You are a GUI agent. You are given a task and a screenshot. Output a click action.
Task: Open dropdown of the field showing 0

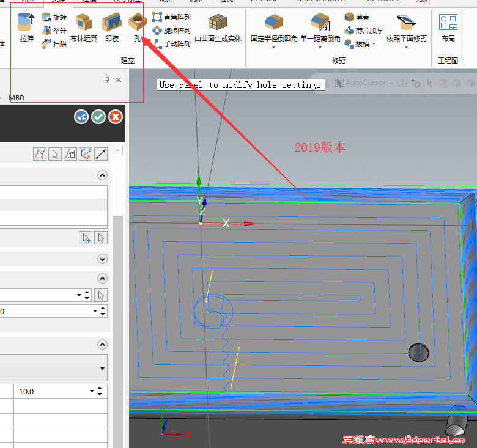pos(95,311)
